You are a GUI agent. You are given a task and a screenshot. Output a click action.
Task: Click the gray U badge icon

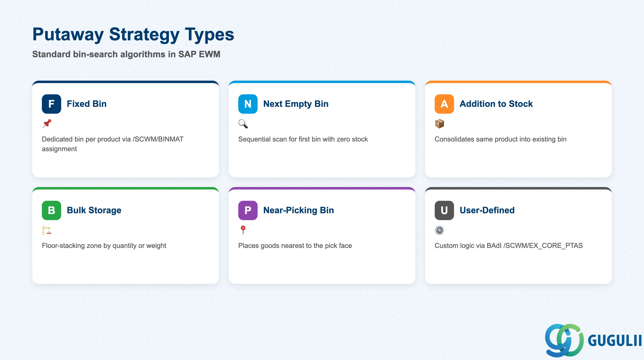444,210
